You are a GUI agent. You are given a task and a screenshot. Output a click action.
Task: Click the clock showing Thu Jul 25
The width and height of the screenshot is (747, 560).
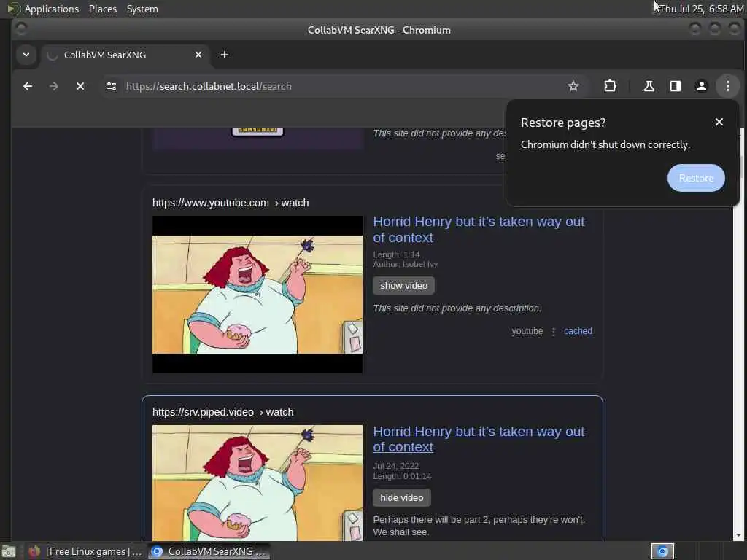(701, 9)
